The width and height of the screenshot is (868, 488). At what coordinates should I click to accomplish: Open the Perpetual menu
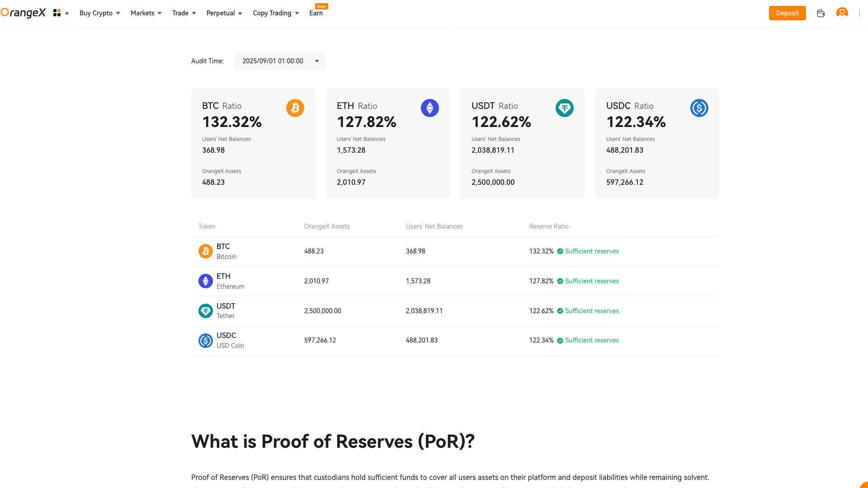pos(221,13)
